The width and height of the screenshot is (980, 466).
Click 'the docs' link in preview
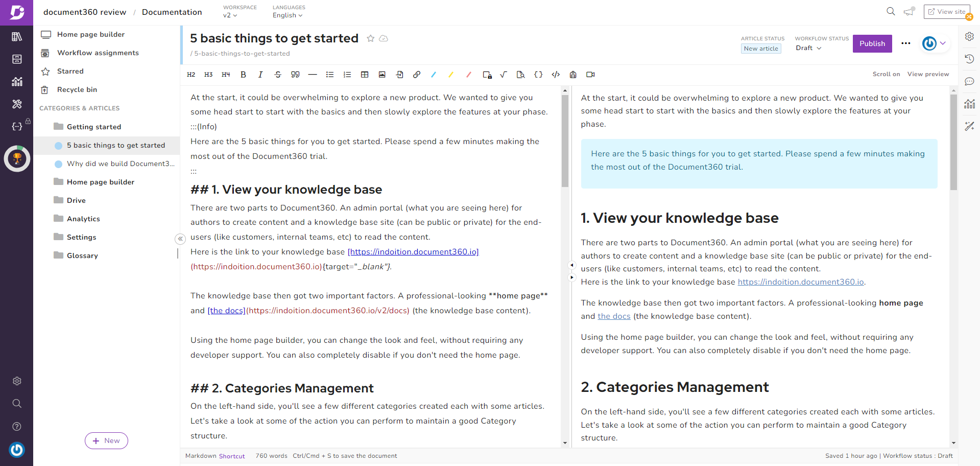pos(614,316)
